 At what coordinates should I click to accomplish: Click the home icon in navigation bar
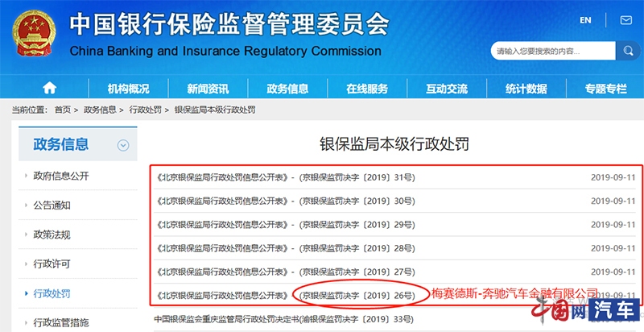[x=50, y=89]
